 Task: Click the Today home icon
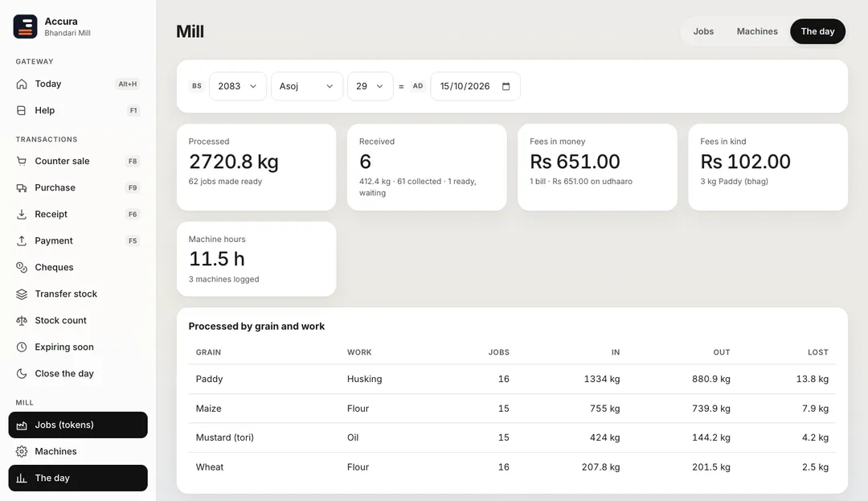pos(22,84)
